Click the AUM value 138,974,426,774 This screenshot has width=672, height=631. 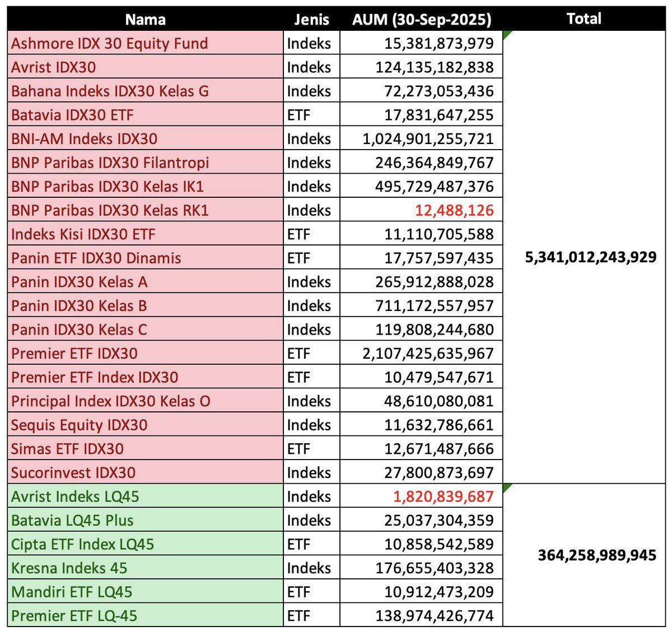point(435,615)
